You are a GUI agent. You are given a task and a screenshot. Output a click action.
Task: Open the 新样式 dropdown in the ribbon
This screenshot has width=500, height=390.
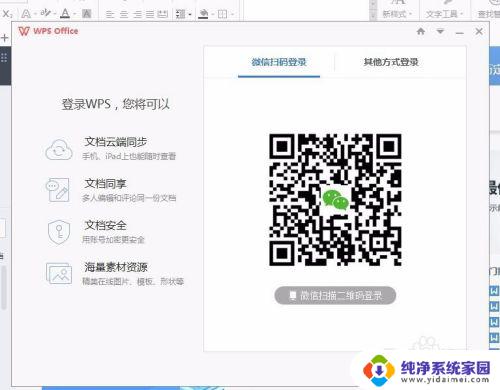pos(397,14)
